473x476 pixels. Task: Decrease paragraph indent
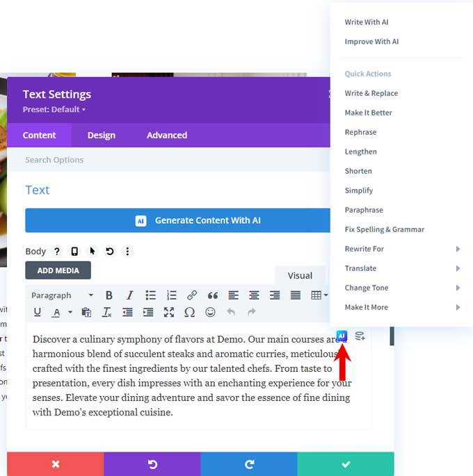(127, 312)
